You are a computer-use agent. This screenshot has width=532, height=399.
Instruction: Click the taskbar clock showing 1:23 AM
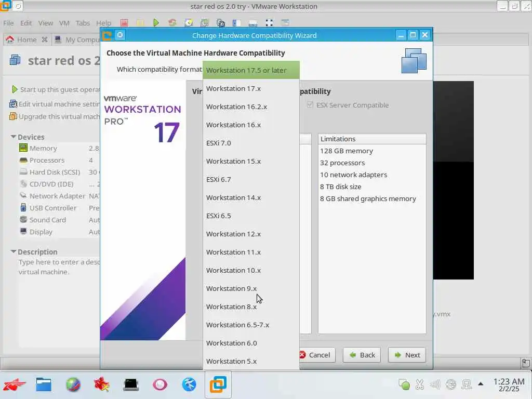click(509, 385)
